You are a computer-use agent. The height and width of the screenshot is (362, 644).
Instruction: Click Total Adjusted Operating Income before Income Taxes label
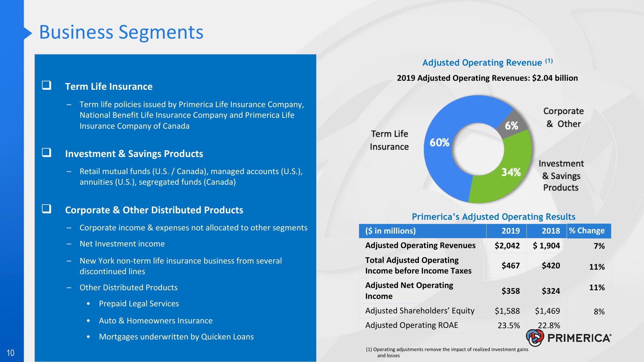(418, 265)
